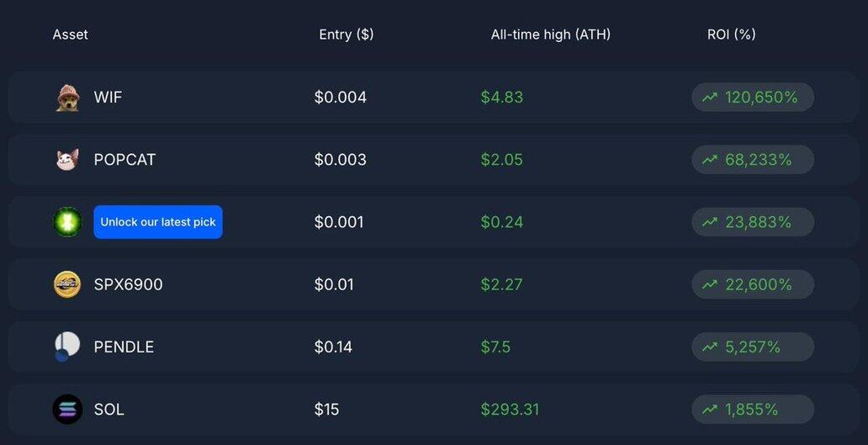Click the WIF $0.004 entry price
Viewport: 868px width, 445px height.
coord(341,98)
